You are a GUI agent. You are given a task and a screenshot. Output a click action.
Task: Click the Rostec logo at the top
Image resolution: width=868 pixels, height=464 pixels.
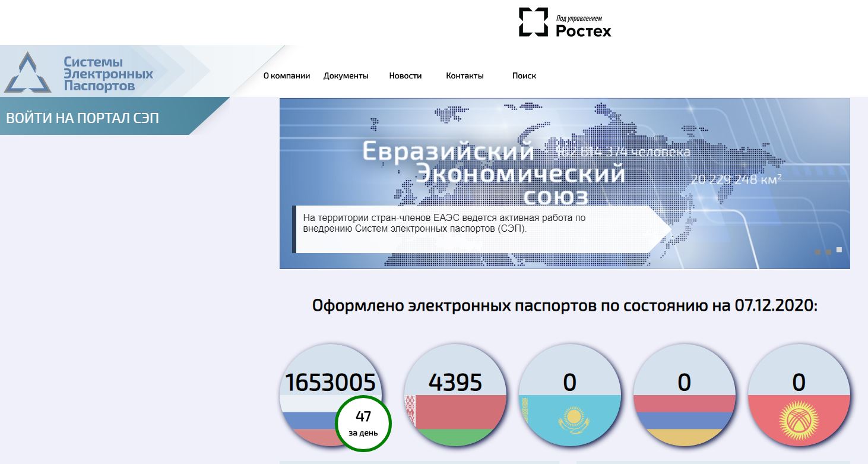tap(565, 23)
